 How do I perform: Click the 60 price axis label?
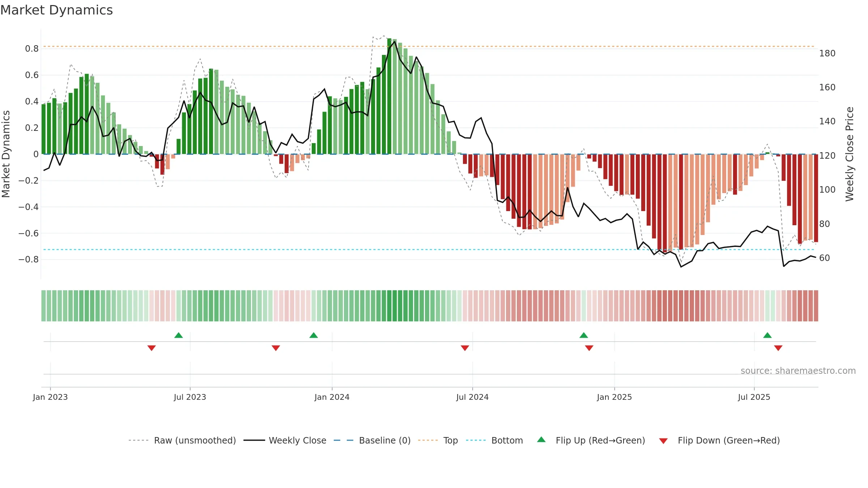pyautogui.click(x=825, y=258)
